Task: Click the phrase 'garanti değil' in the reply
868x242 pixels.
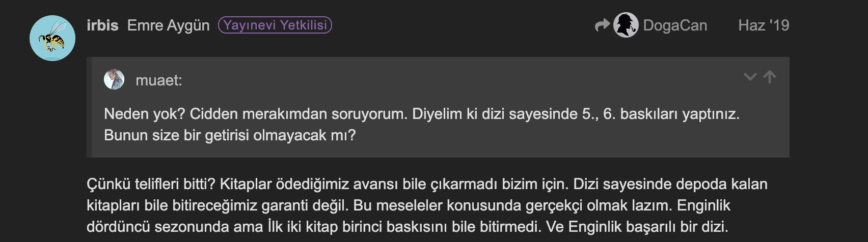Action: click(x=305, y=205)
